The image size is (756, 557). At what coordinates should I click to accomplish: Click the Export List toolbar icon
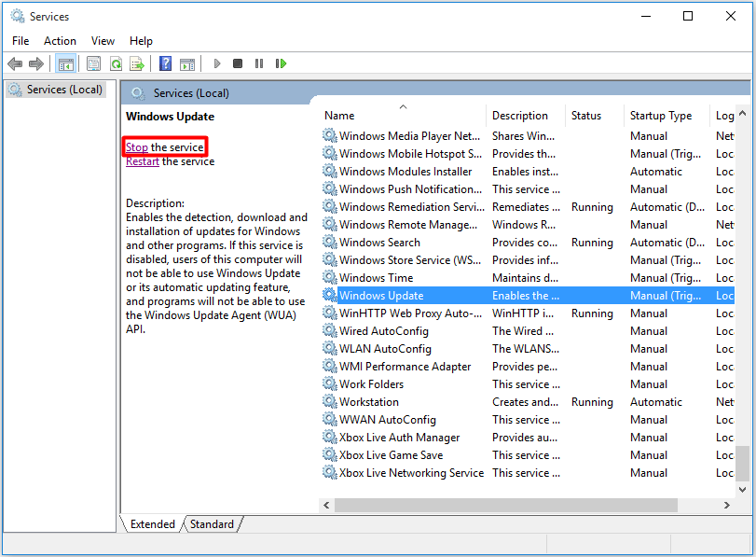click(137, 63)
